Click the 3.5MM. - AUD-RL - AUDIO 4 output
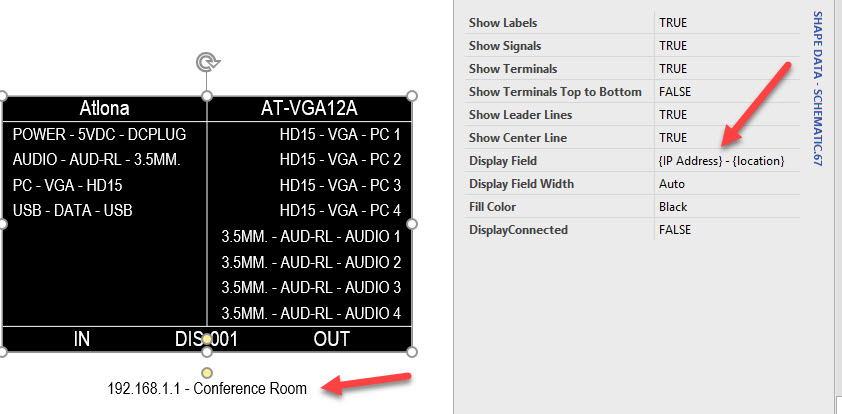 [x=311, y=313]
